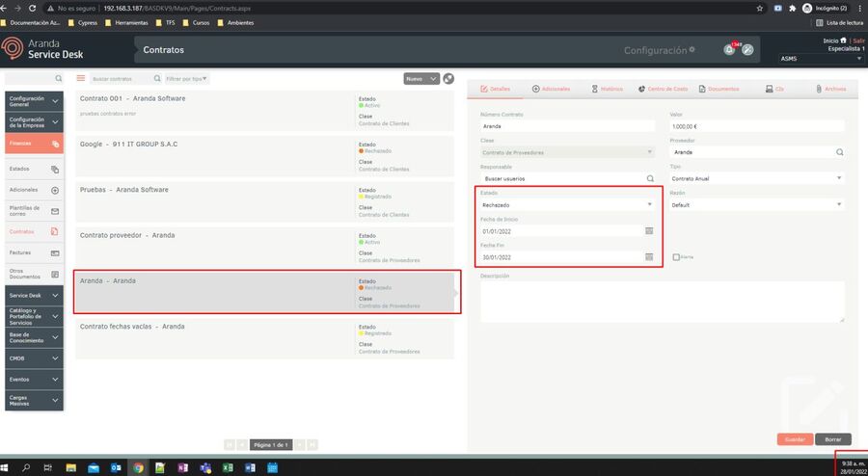Open the notifications bell icon
Viewport: 868px width, 476px height.
(x=729, y=50)
